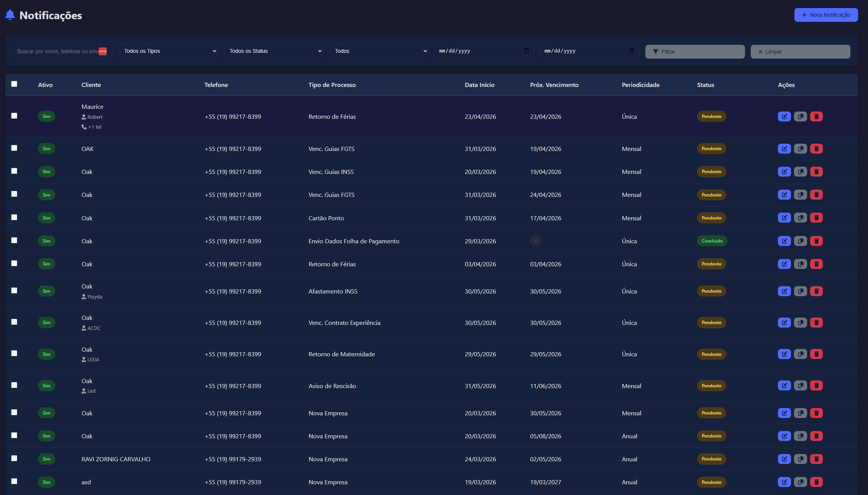The height and width of the screenshot is (495, 868).
Task: Delete the Cartão Ponto notification
Action: 816,218
